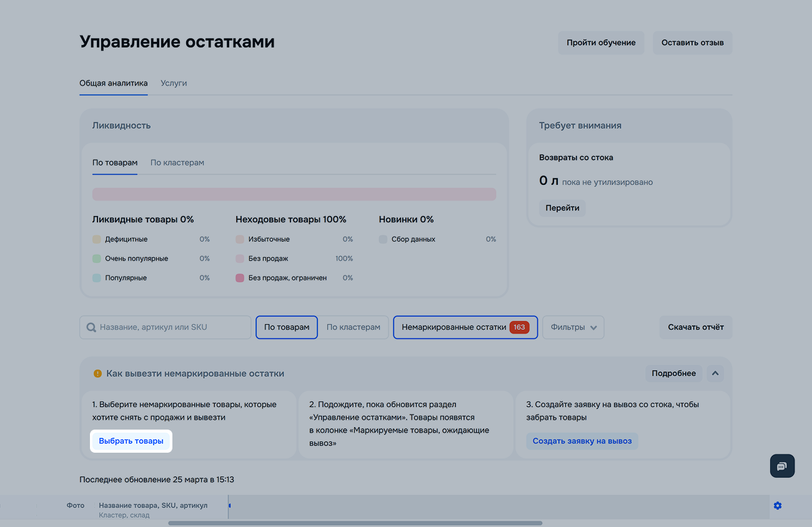Image resolution: width=812 pixels, height=527 pixels.
Task: Click the Выбрать товары button
Action: point(131,441)
